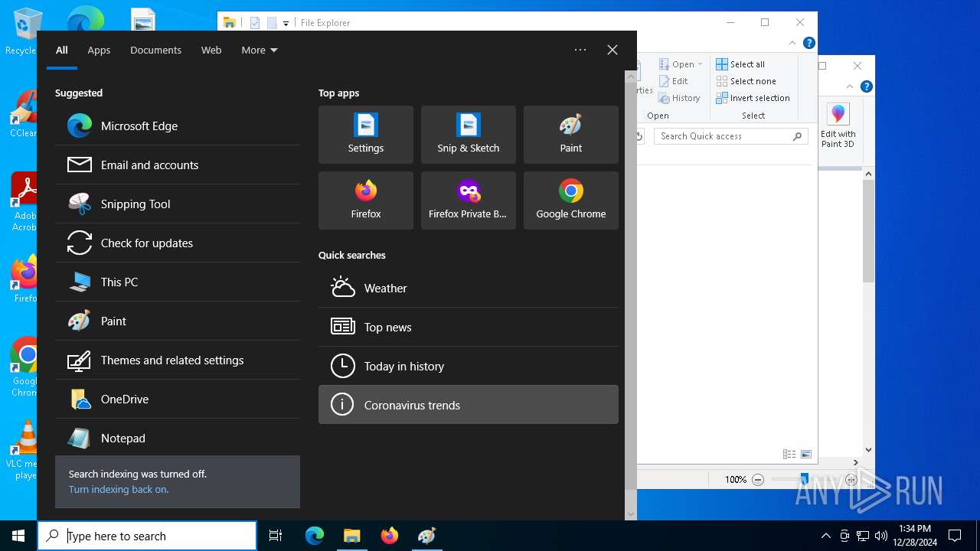This screenshot has width=980, height=551.
Task: Run Coronavirus trends quick search
Action: coord(469,405)
